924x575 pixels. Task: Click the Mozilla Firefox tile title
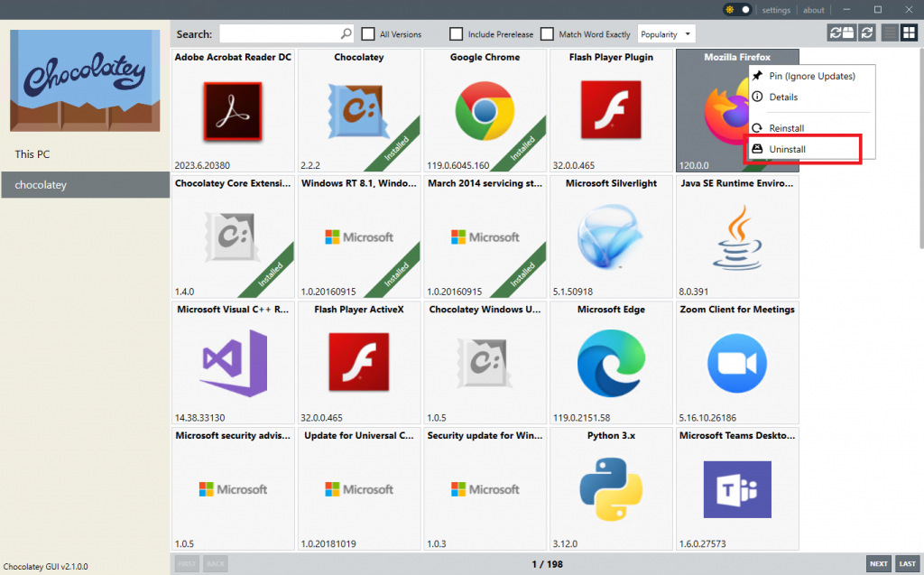click(737, 57)
